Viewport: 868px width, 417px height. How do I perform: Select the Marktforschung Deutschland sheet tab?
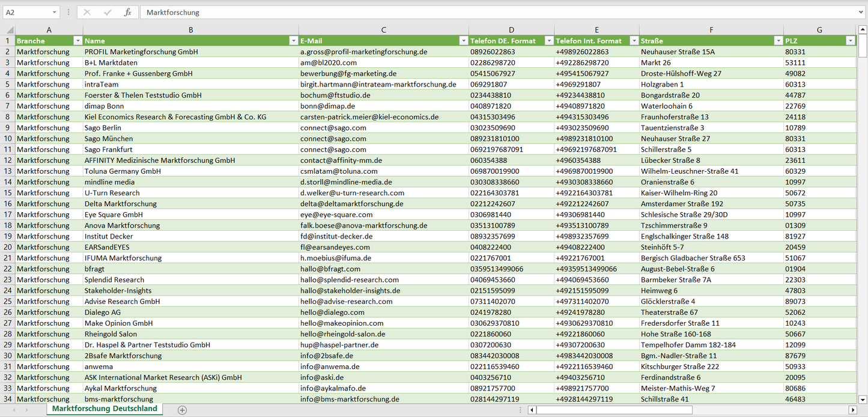point(105,409)
